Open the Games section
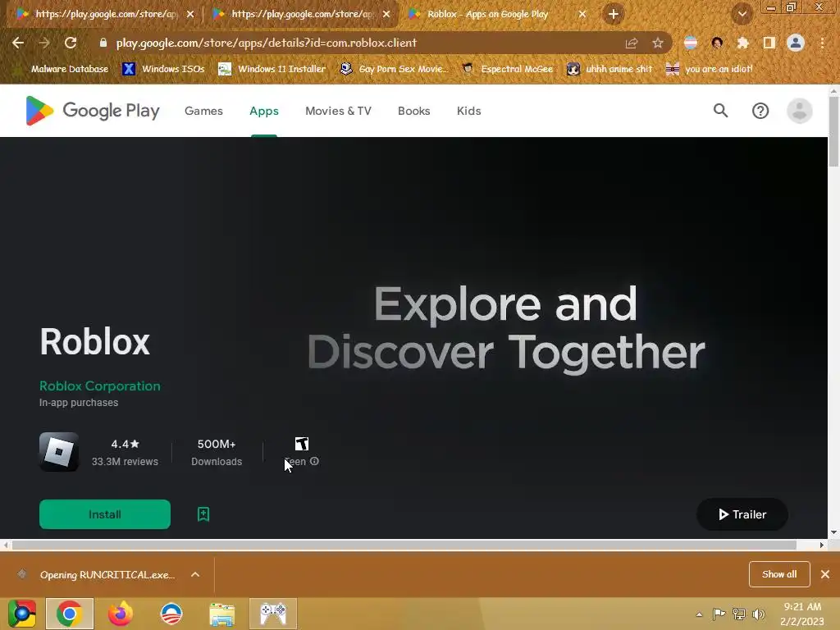Viewport: 840px width, 630px height. pos(203,111)
